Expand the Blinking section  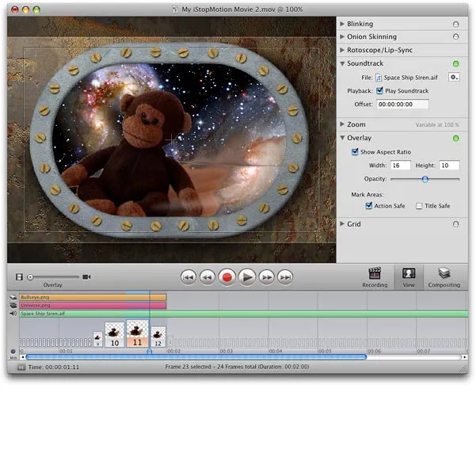point(342,24)
